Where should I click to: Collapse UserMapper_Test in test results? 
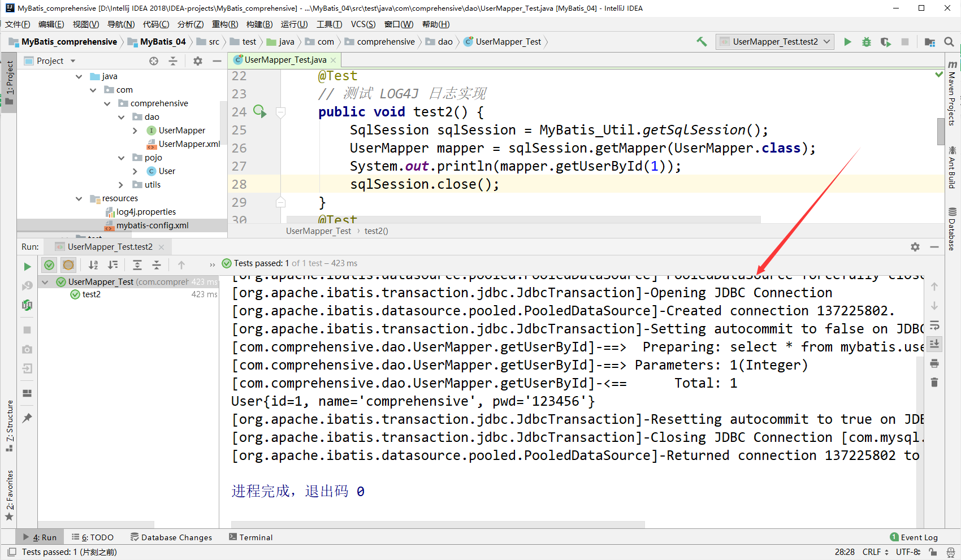point(45,282)
